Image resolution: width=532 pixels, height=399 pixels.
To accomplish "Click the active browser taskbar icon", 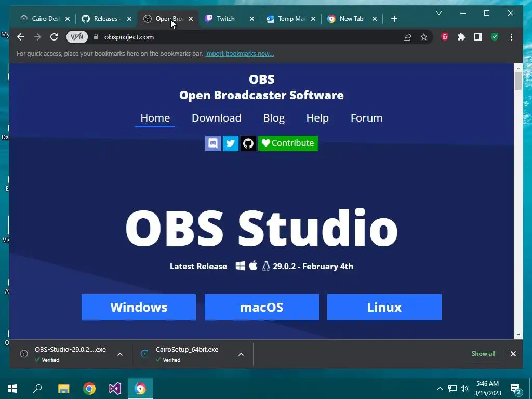I will (140, 389).
